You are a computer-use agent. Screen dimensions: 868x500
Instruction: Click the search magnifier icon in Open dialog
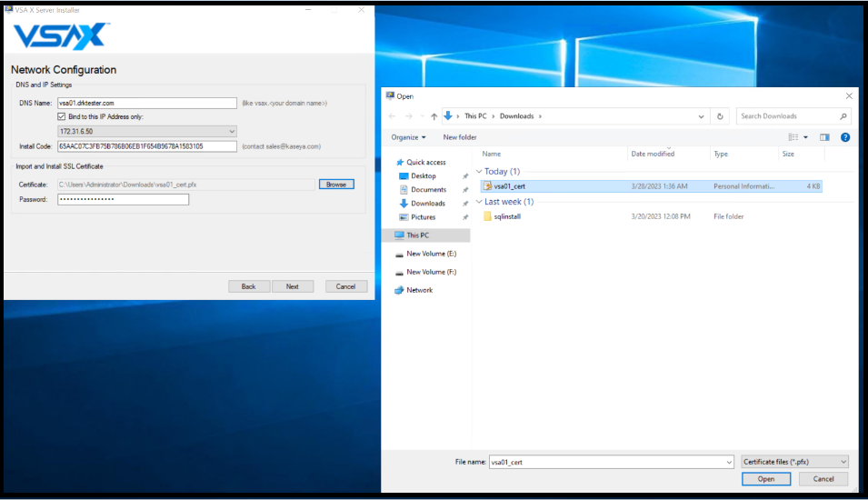(843, 116)
